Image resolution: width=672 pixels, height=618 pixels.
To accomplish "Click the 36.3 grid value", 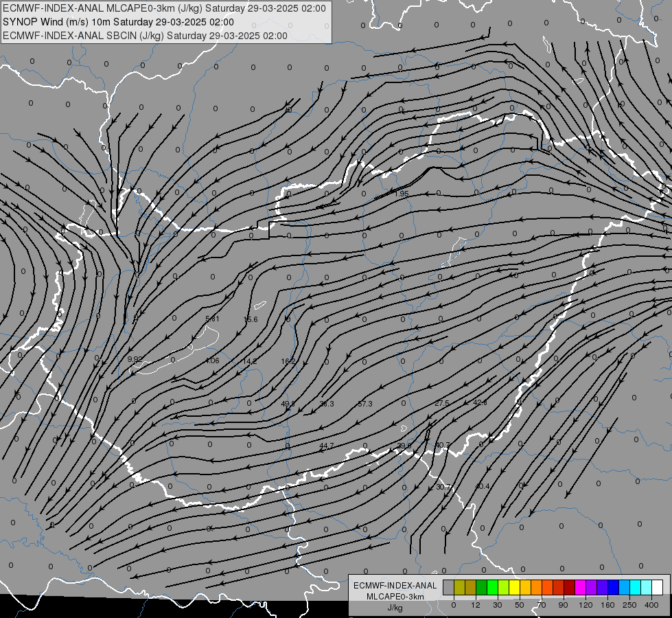I will click(327, 404).
